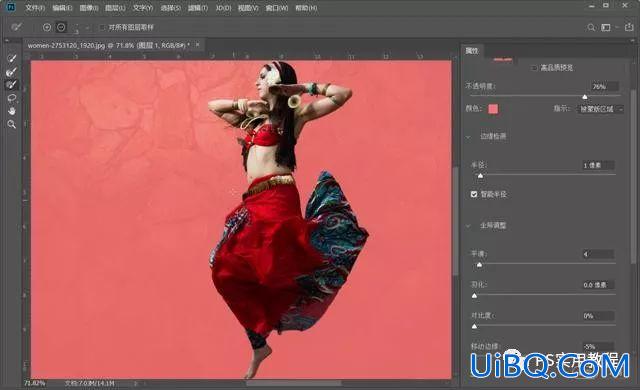Screen dimensions: 640x390
Task: Select the Lasso tool
Action: coord(11,98)
